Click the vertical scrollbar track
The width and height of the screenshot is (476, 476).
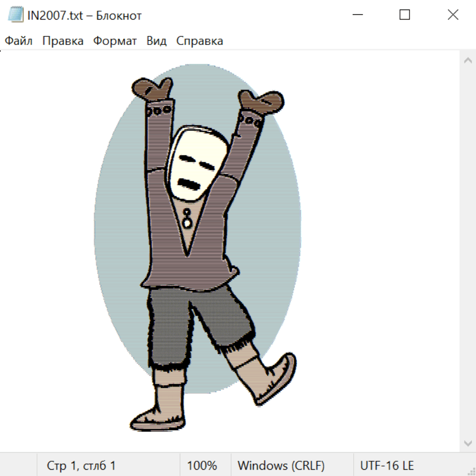468,251
